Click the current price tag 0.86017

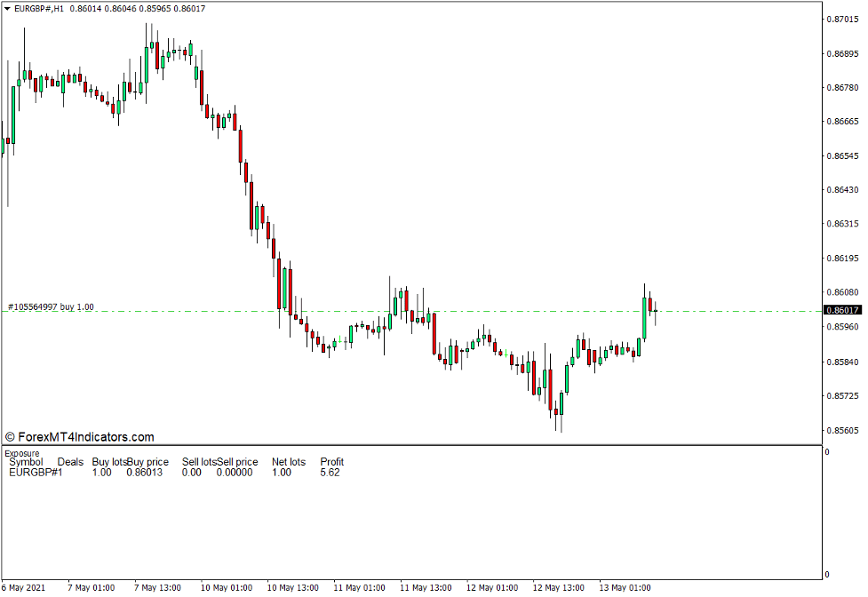841,310
